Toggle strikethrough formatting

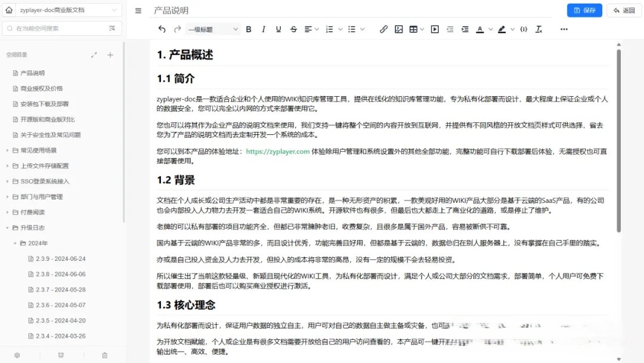point(293,29)
